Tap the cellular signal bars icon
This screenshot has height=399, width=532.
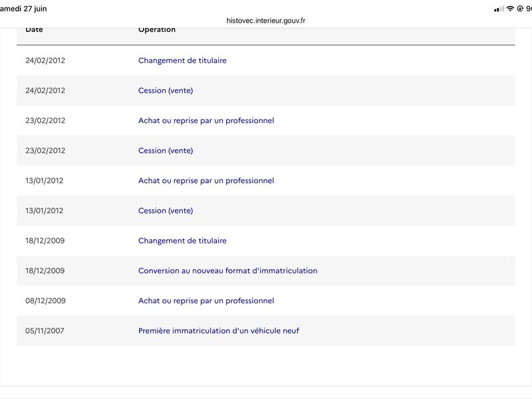click(x=499, y=9)
